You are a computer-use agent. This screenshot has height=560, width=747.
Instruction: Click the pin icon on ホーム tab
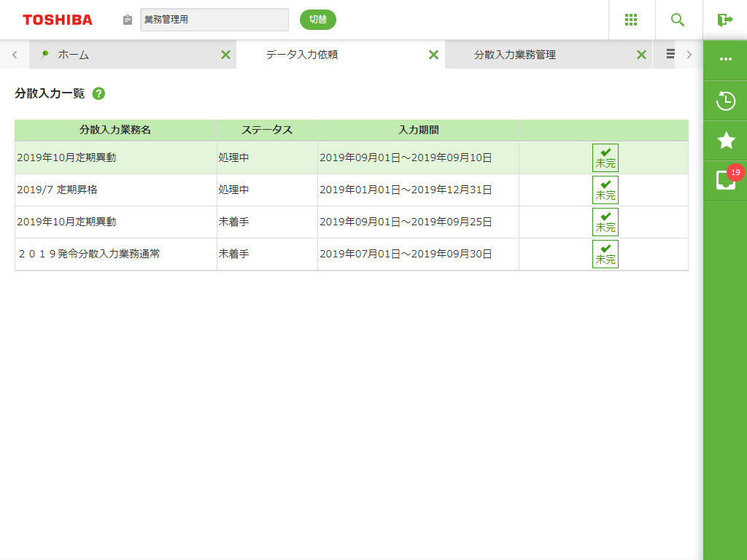coord(44,54)
